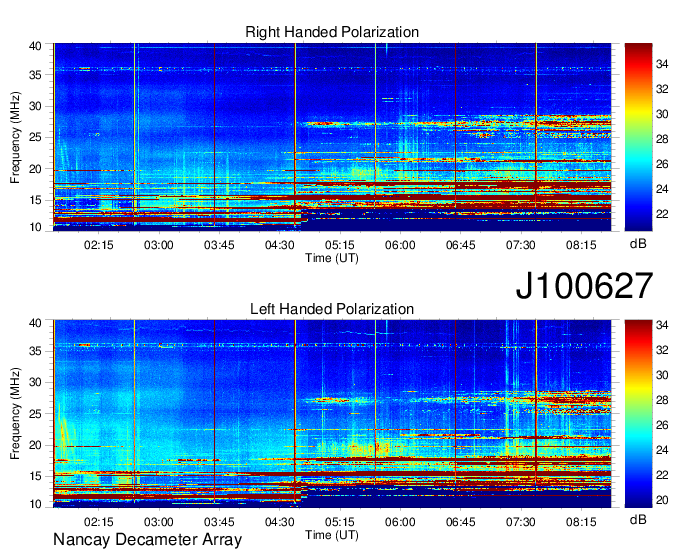Click the 28 dB label on top color bar
680x552 pixels.
662,139
